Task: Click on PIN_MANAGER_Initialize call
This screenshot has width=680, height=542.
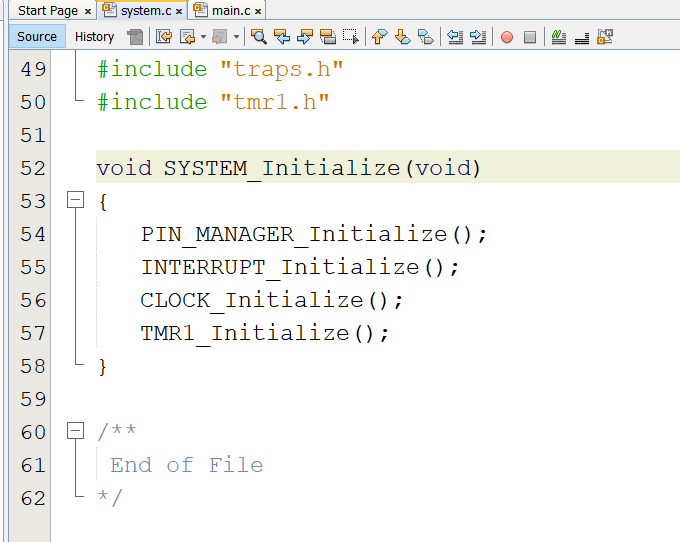Action: (x=294, y=235)
